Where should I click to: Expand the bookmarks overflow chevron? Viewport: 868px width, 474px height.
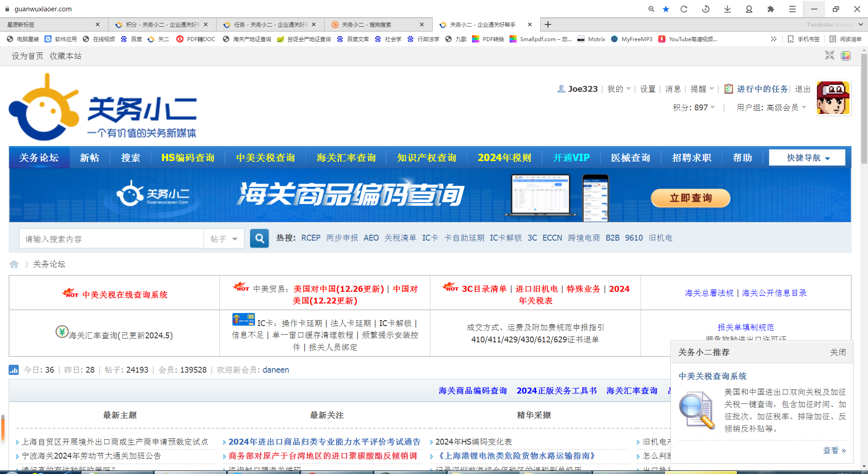(x=774, y=39)
